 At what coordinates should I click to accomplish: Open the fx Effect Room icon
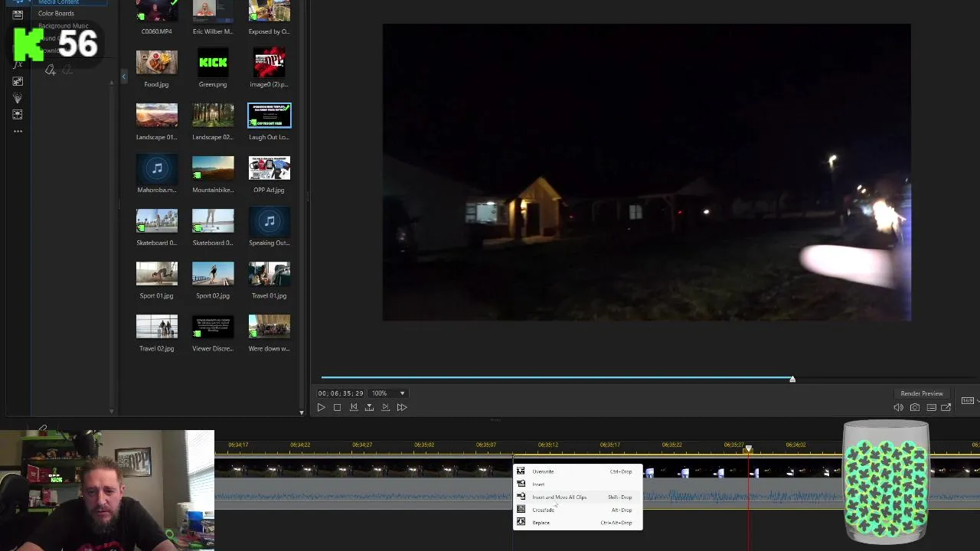[18, 64]
